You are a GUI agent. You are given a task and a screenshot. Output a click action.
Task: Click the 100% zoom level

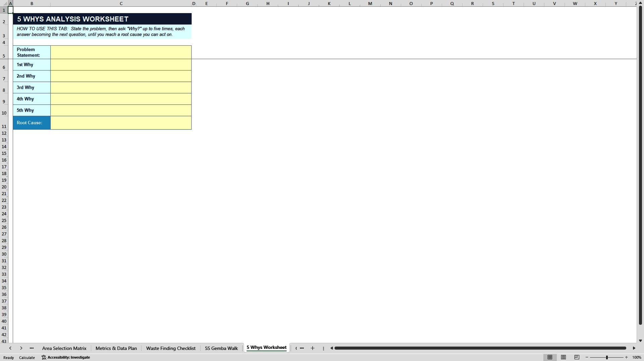pos(637,357)
